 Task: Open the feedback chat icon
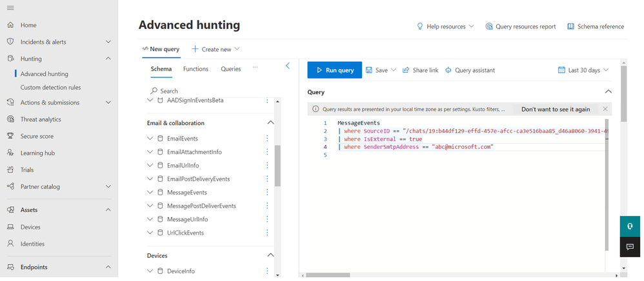tap(629, 247)
